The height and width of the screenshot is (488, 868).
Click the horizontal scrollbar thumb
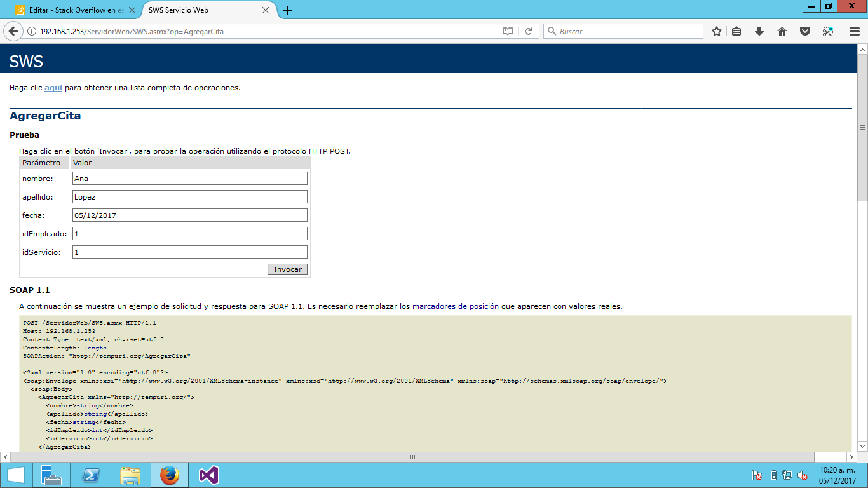(x=412, y=457)
